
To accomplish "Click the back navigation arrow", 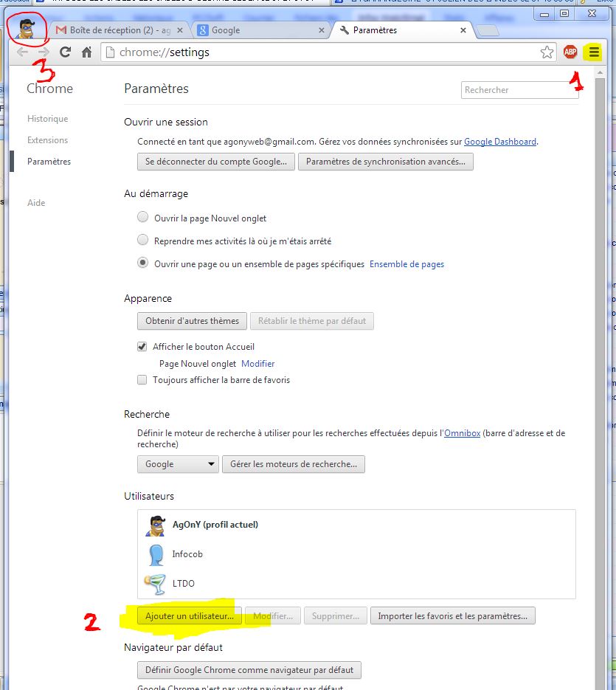I will pos(22,52).
